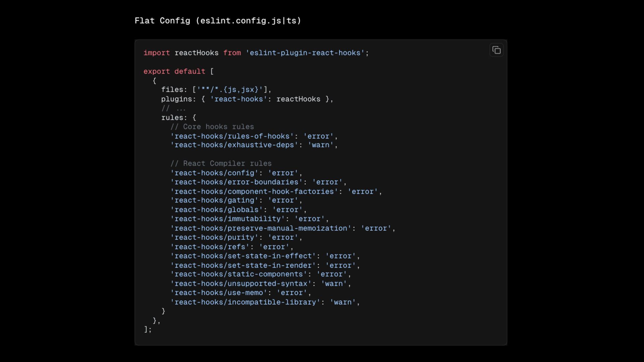The width and height of the screenshot is (644, 362).
Task: Click the 'Flat Config (eslint.config.js|ts)' heading
Action: coord(218,21)
